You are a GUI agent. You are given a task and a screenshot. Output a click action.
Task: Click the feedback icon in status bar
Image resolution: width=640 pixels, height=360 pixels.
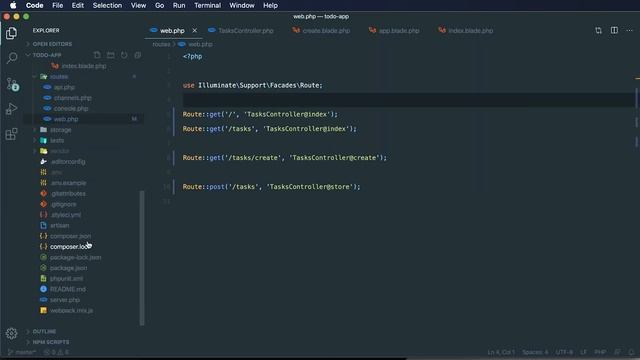pos(618,352)
